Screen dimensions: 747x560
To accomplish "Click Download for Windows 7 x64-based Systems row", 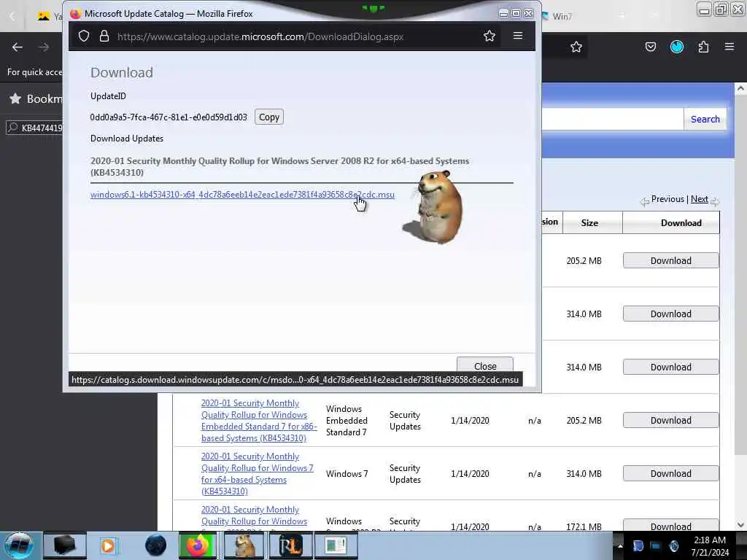I will [x=671, y=474].
